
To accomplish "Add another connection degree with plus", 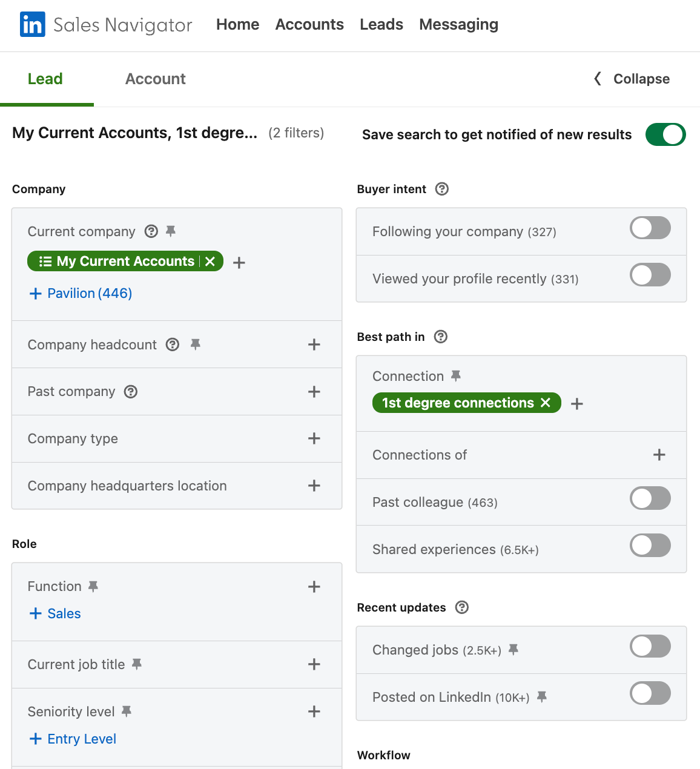I will click(577, 404).
